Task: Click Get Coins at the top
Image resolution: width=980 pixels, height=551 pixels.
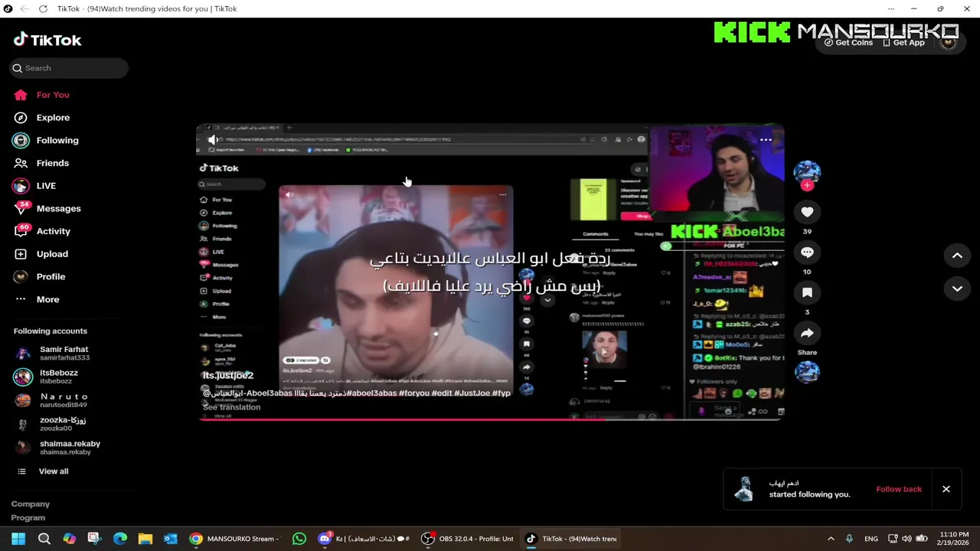Action: click(x=848, y=43)
